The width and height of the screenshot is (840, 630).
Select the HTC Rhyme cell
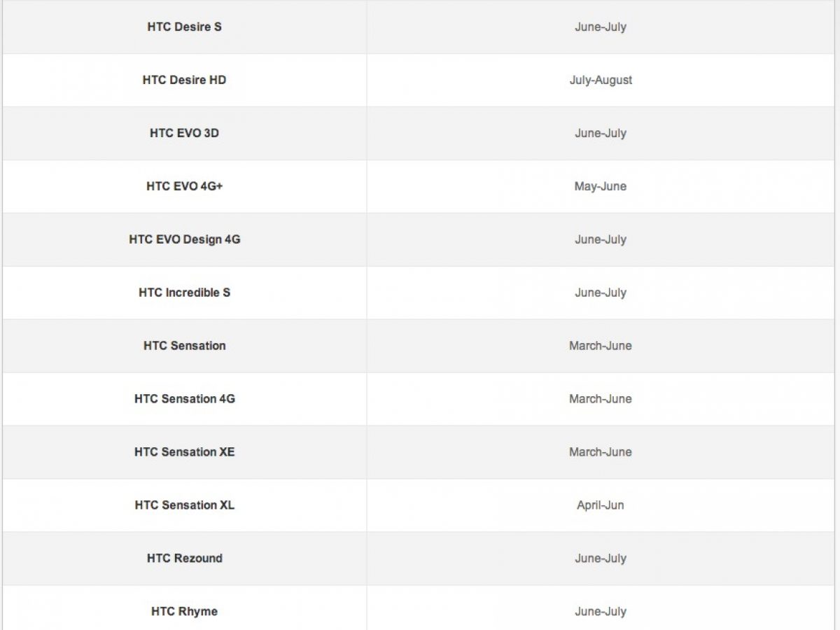[x=184, y=612]
